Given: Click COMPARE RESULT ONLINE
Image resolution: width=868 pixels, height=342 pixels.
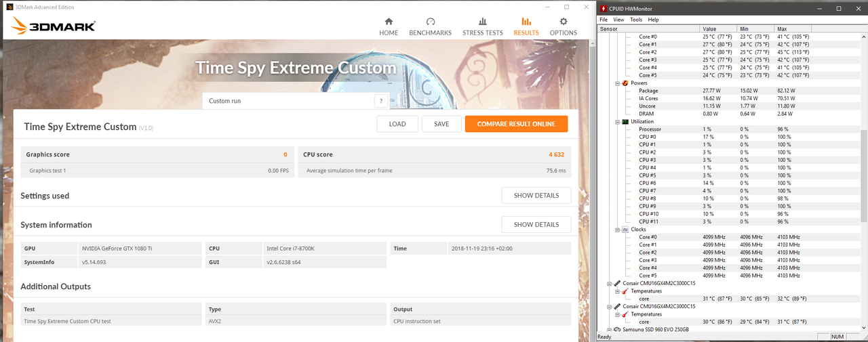Looking at the screenshot, I should (x=516, y=124).
